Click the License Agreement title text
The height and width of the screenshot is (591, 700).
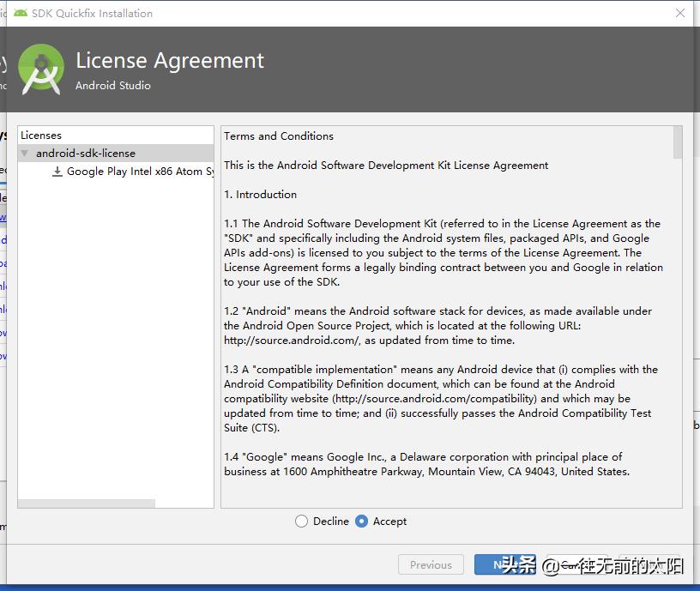(x=170, y=61)
